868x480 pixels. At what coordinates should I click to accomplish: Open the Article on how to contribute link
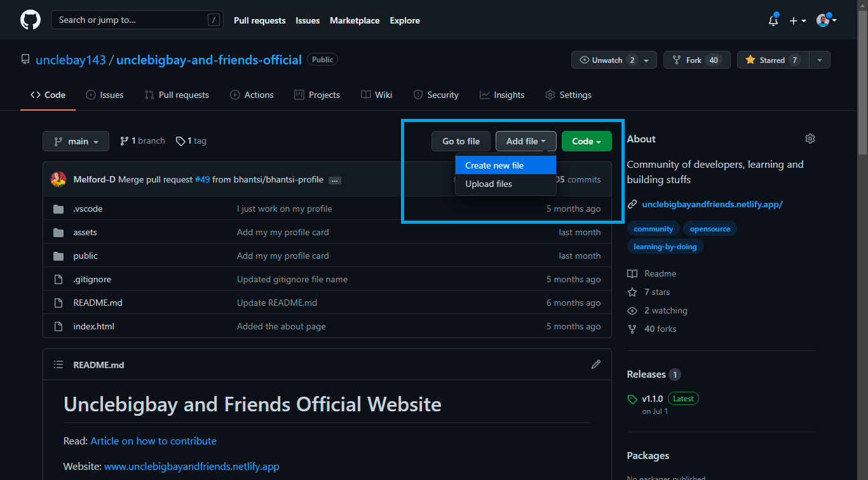coord(154,441)
